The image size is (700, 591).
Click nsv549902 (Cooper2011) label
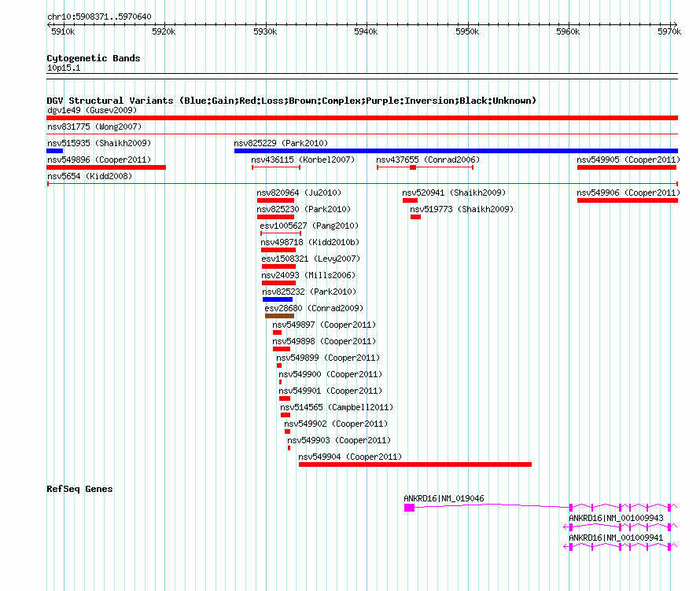click(336, 424)
